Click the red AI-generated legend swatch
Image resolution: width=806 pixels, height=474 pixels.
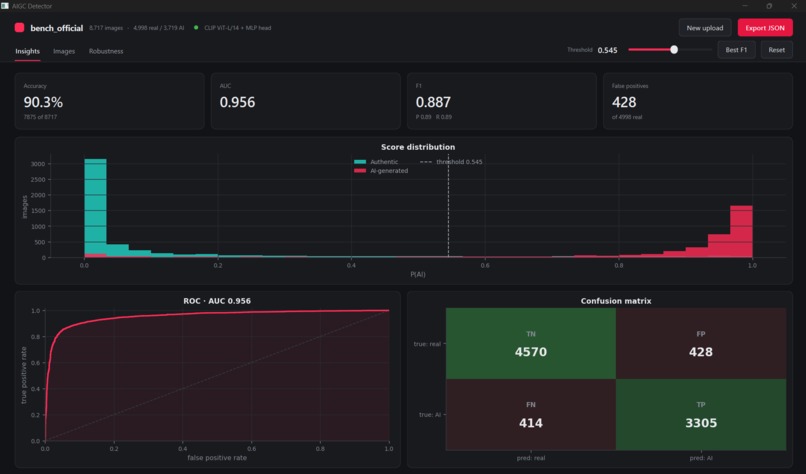tap(360, 171)
